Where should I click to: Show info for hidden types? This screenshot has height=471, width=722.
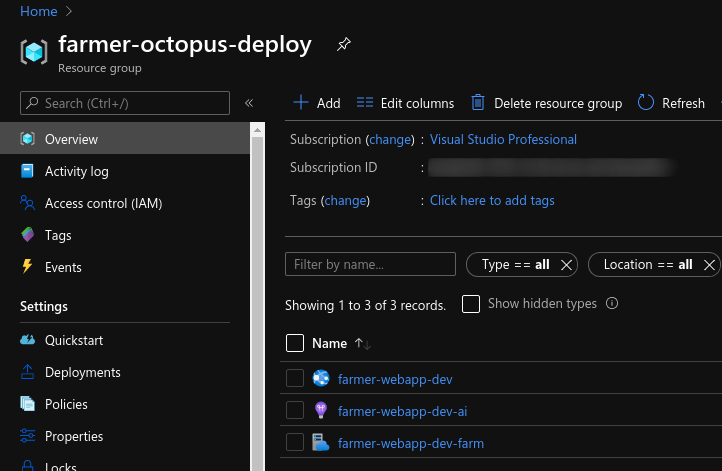click(x=612, y=303)
